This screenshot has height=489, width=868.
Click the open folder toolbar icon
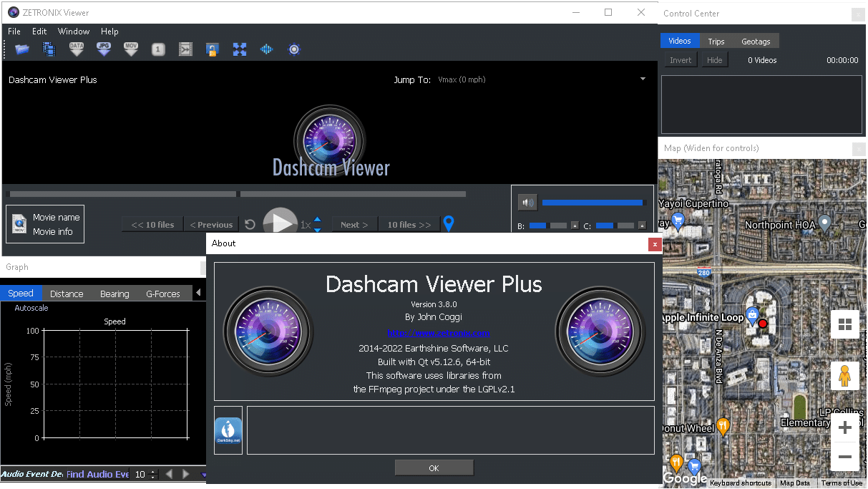(22, 49)
